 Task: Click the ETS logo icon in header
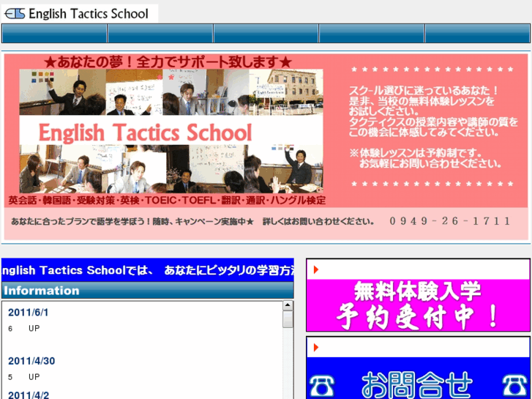click(x=15, y=14)
